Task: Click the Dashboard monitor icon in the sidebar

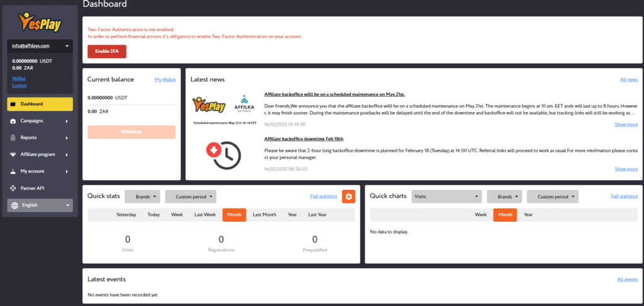Action: (x=13, y=104)
